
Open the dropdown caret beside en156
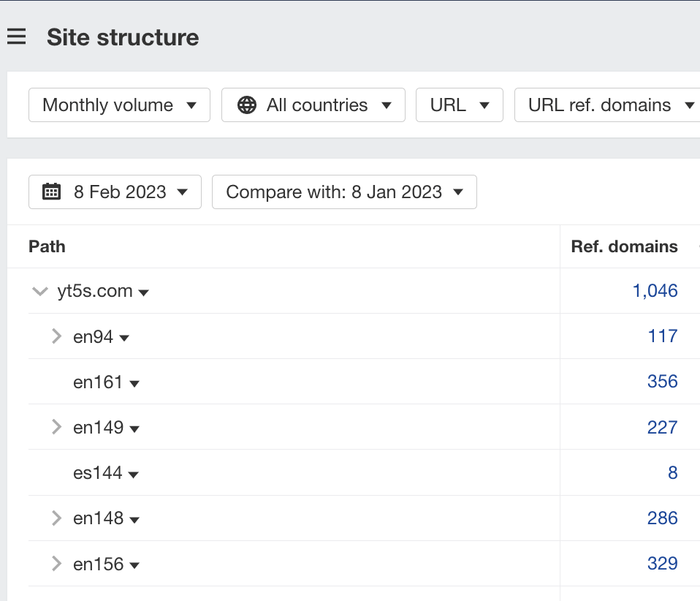tap(136, 564)
